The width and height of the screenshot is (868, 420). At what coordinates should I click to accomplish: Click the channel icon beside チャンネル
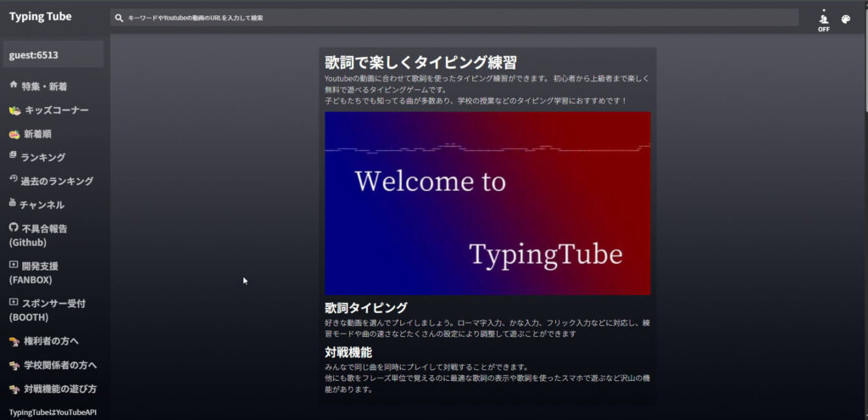click(x=13, y=203)
